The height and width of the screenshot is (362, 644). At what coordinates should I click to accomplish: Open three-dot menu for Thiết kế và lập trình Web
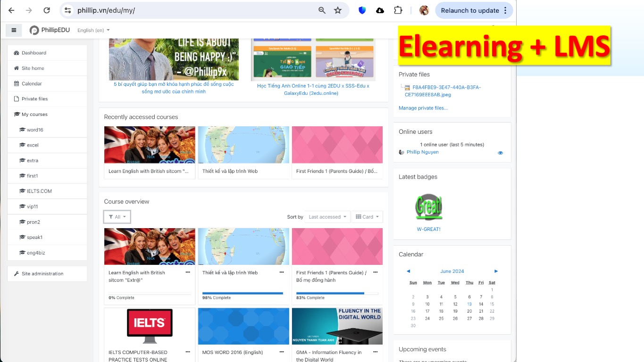[x=282, y=272]
